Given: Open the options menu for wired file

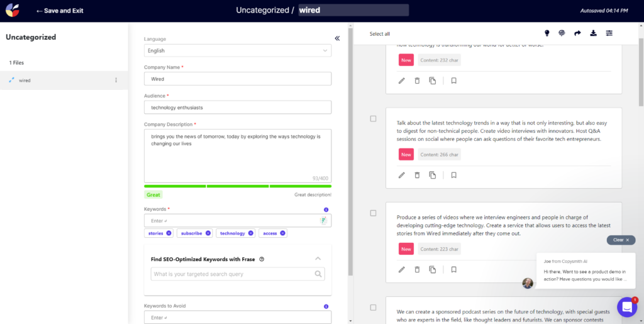Looking at the screenshot, I should coord(116,81).
